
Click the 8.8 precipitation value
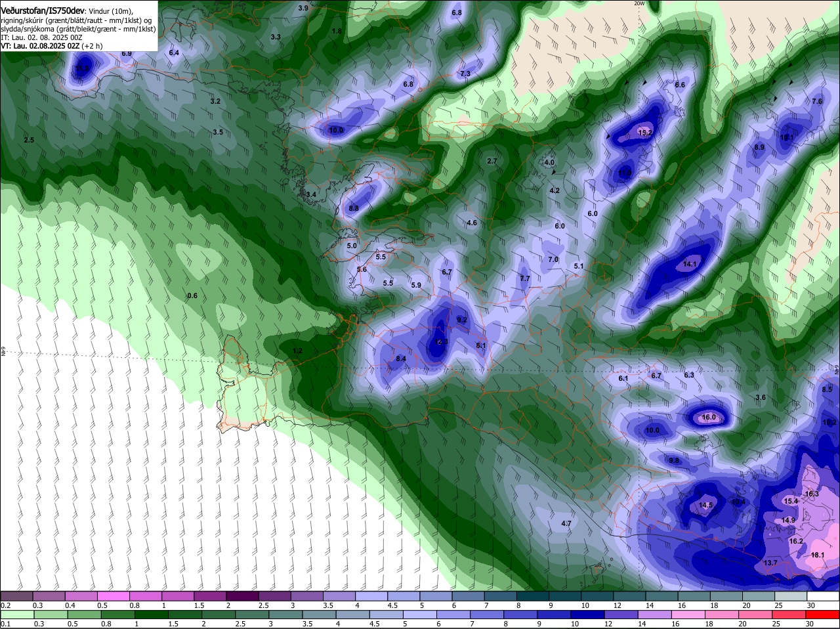click(x=354, y=208)
